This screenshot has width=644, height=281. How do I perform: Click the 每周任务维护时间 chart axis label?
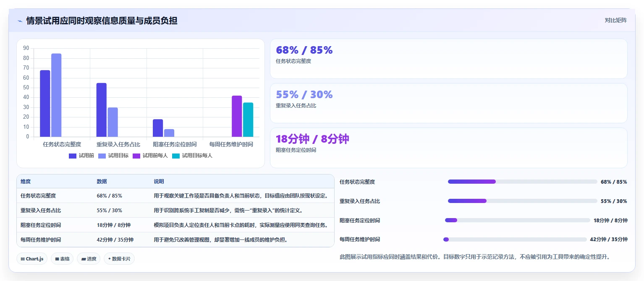tap(231, 144)
